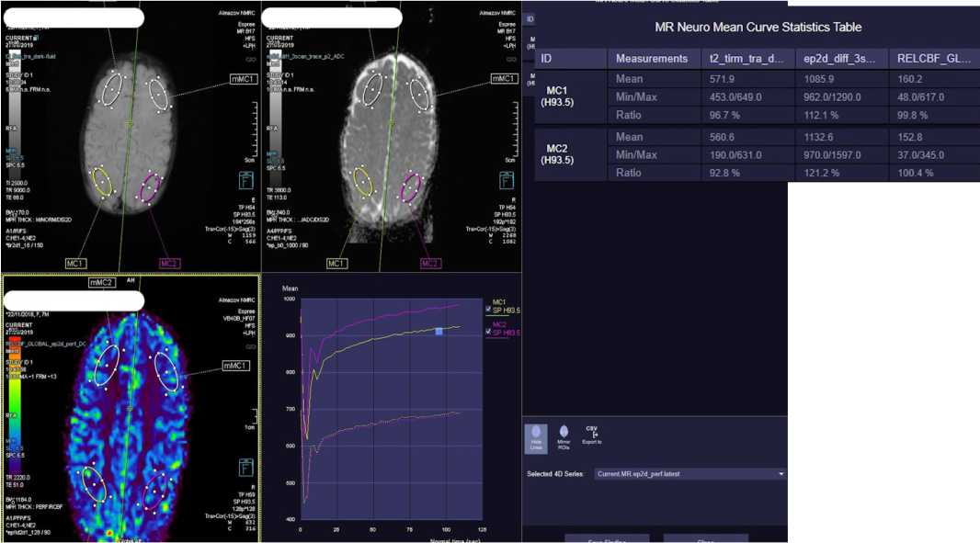Click the MC1 label box below the T2 view
980x543 pixels.
click(x=75, y=264)
